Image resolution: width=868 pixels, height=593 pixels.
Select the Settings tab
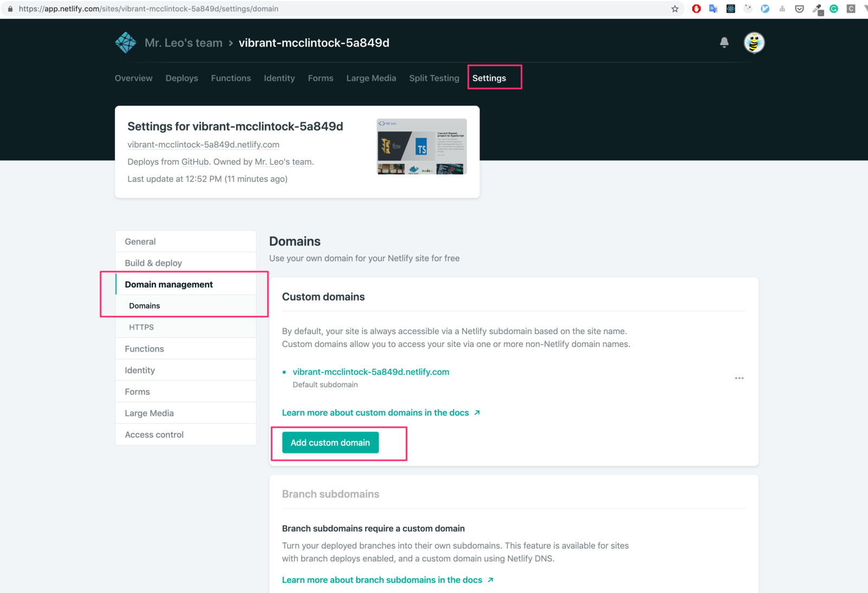tap(489, 78)
